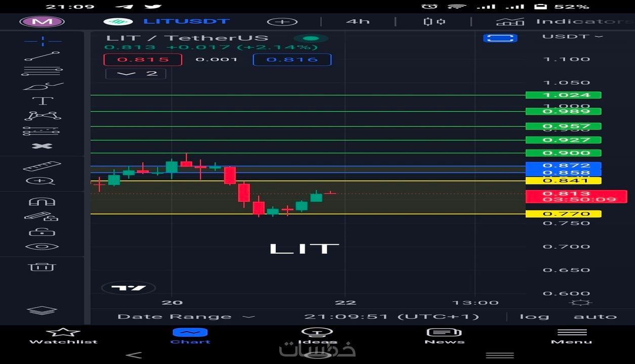Open the object tree layers panel
Viewport: 635px width, 364px height.
point(43,309)
